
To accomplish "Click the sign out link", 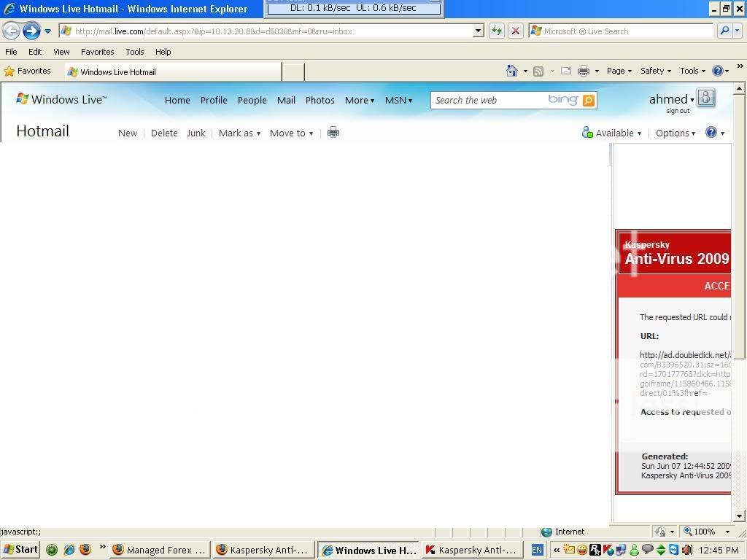I will (678, 111).
